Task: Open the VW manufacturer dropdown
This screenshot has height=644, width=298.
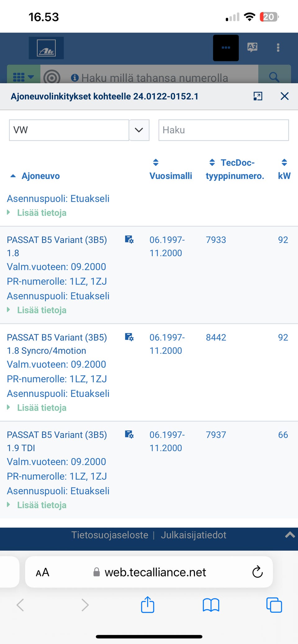Action: (x=139, y=130)
